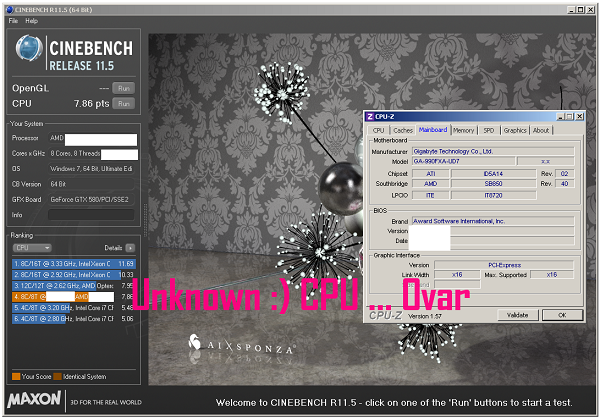Click the Link Width x16 field

click(457, 275)
